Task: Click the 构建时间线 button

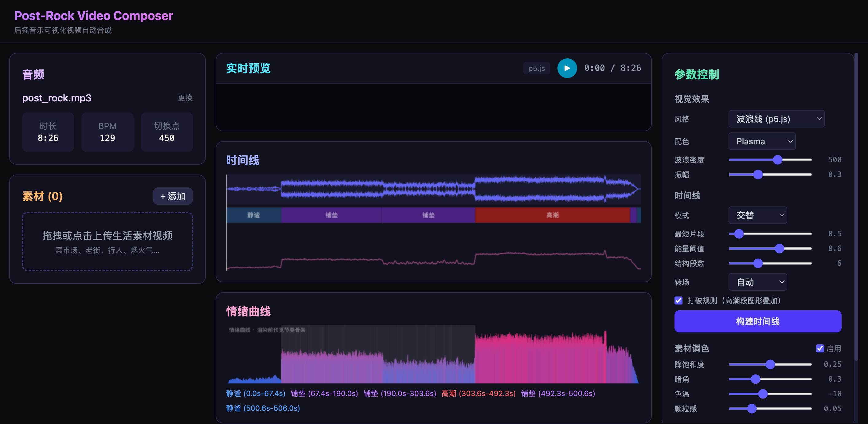Action: [757, 321]
